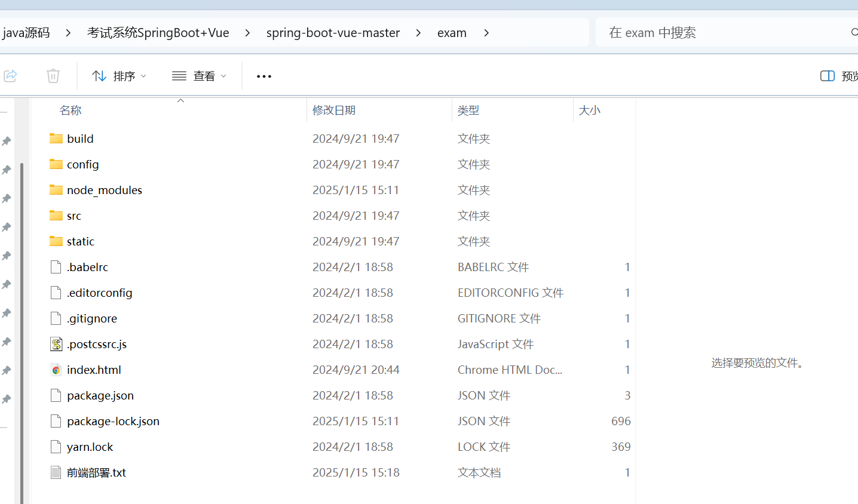The height and width of the screenshot is (504, 858).
Task: Expand chevron after 考试系统SpringBoot+Vue breadcrumb
Action: (x=248, y=33)
